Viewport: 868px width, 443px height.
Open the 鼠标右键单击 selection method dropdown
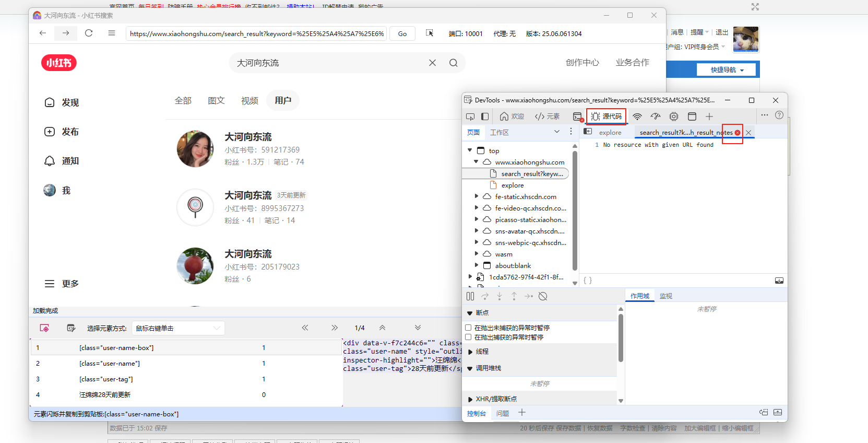point(178,328)
